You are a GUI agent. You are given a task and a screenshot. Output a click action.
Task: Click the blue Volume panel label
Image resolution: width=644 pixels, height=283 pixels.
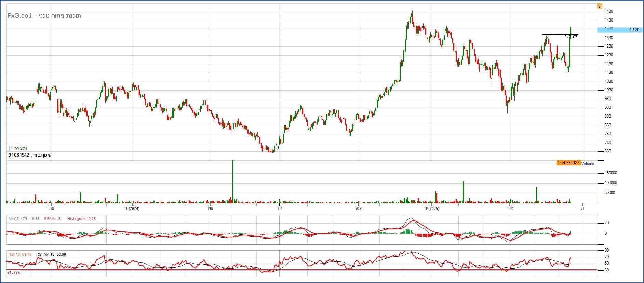[x=588, y=164]
